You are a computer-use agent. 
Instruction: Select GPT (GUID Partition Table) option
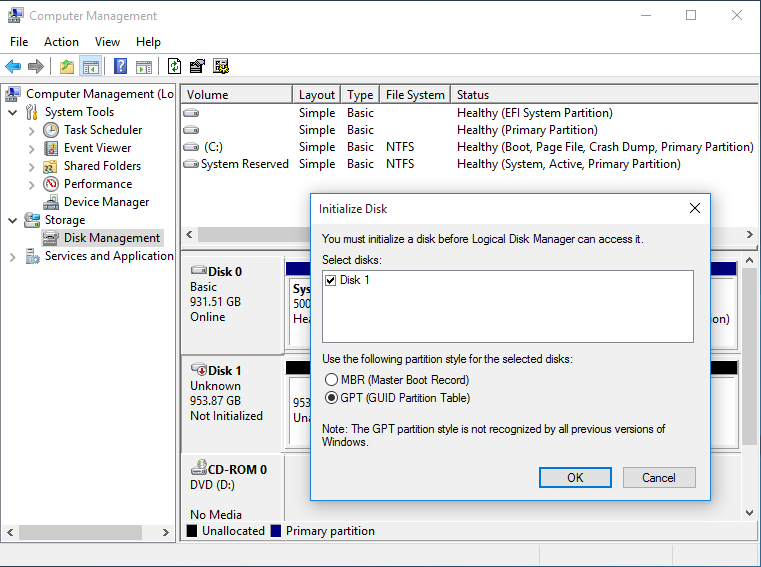pos(332,398)
